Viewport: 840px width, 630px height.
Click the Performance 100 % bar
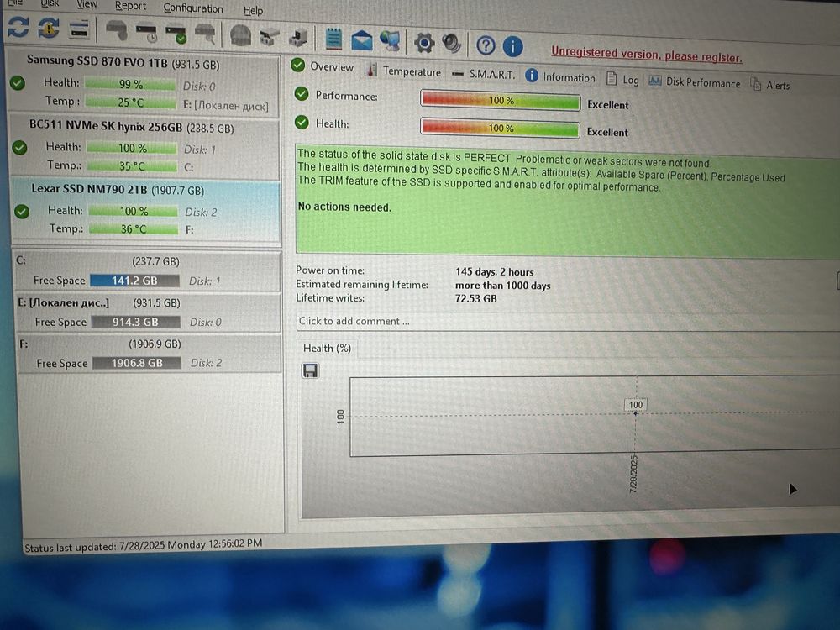click(x=501, y=100)
